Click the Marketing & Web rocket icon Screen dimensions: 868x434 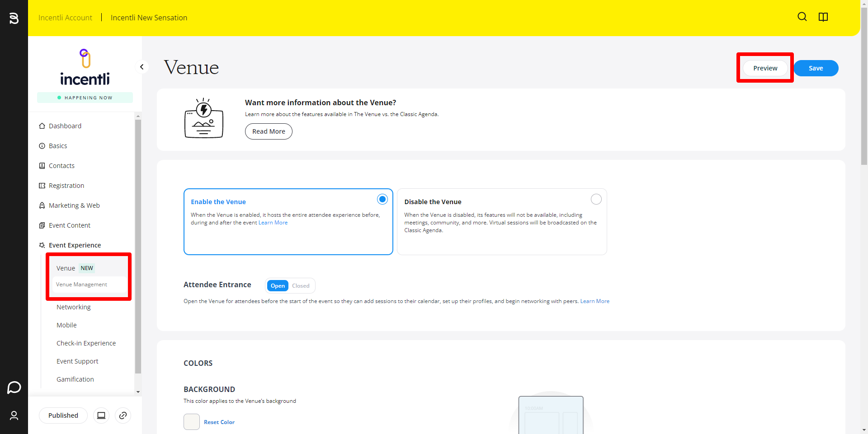42,205
